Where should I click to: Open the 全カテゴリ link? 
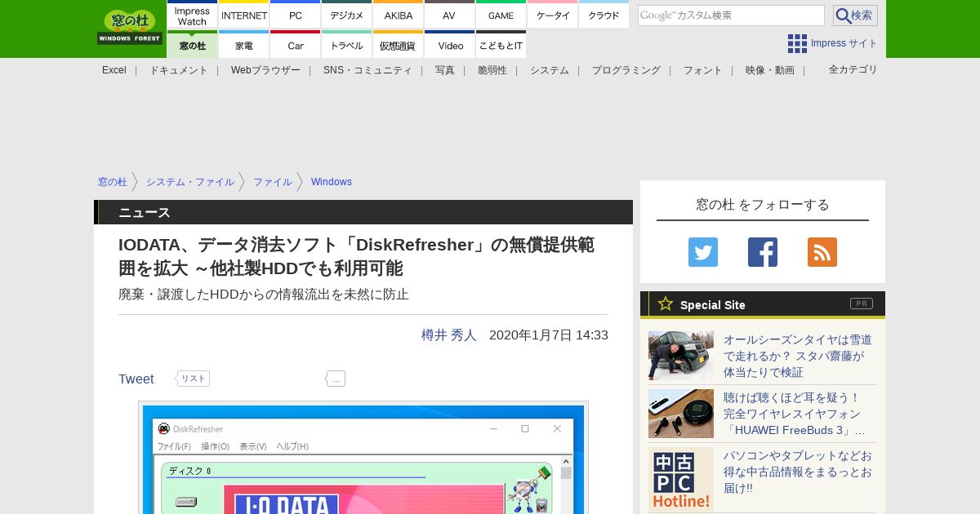click(853, 69)
